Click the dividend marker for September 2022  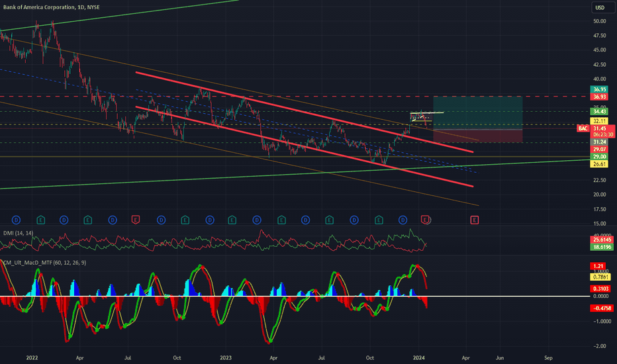161,220
